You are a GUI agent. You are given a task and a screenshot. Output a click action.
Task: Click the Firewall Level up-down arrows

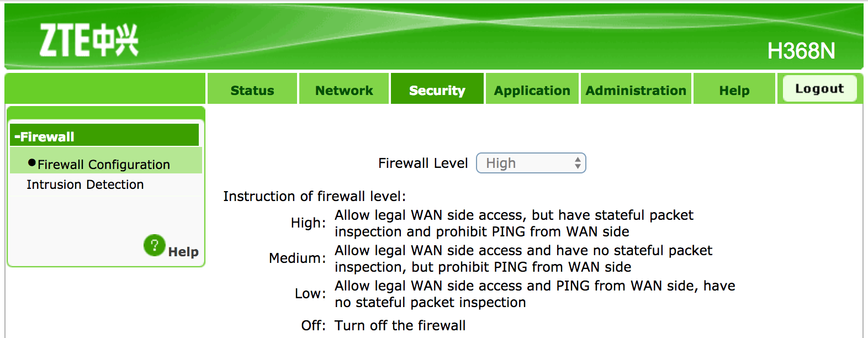click(x=578, y=163)
